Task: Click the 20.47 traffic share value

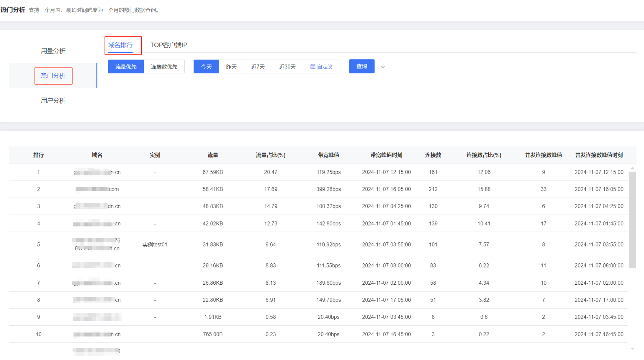Action: coord(271,172)
